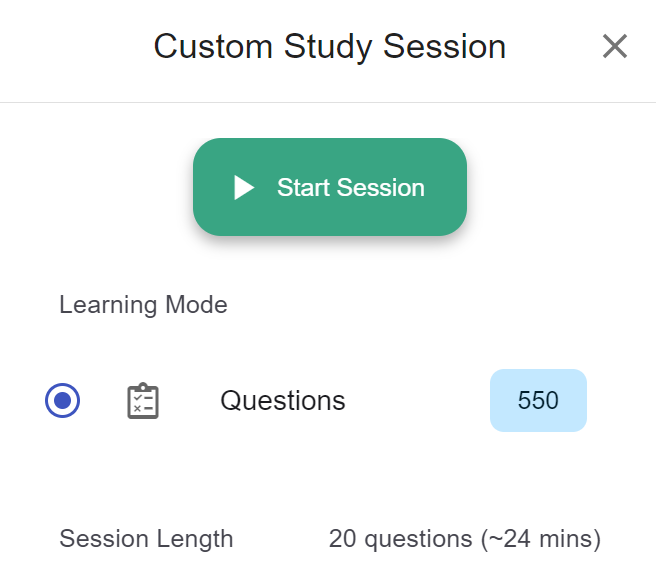Close the Custom Study Session dialog

(615, 46)
